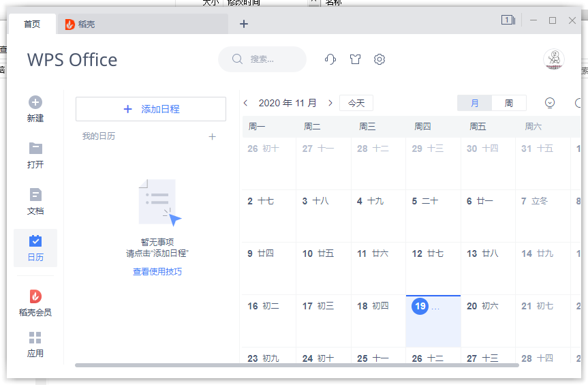Go to previous month arrow
The image size is (588, 385).
click(246, 103)
